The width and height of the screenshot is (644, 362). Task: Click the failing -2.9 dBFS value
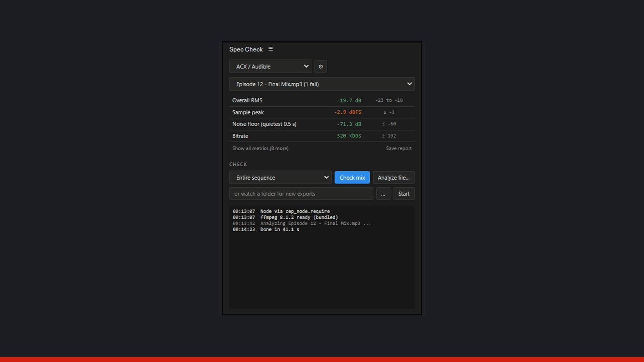pyautogui.click(x=348, y=112)
